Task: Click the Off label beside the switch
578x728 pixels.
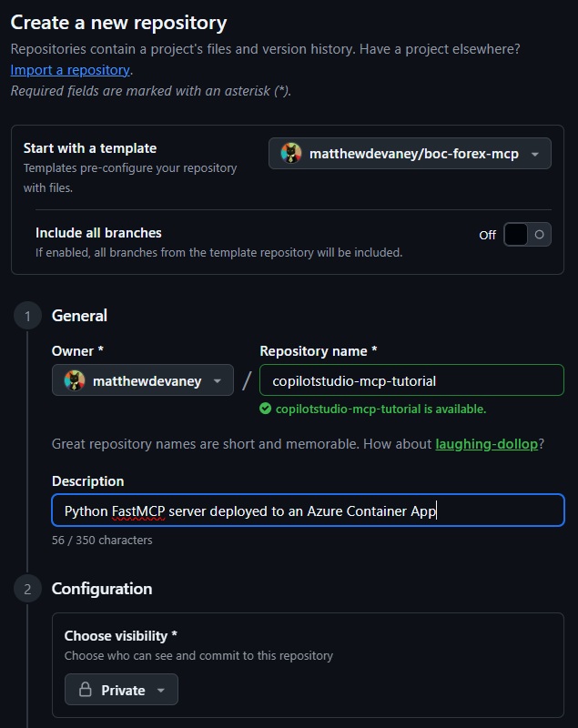Action: [x=487, y=235]
